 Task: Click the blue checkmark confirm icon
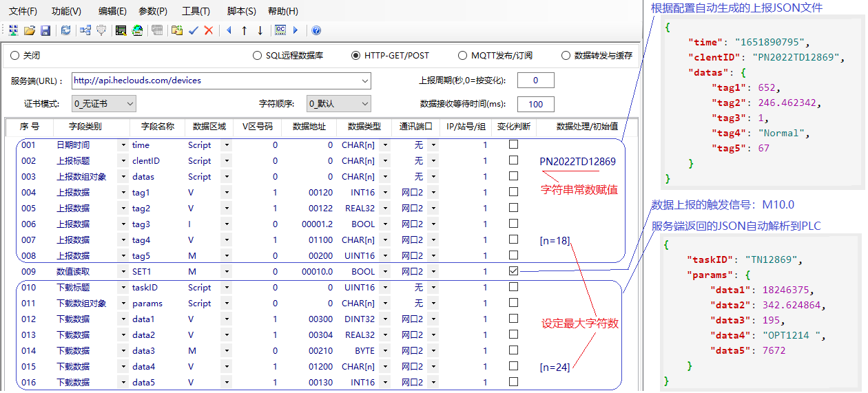(194, 30)
